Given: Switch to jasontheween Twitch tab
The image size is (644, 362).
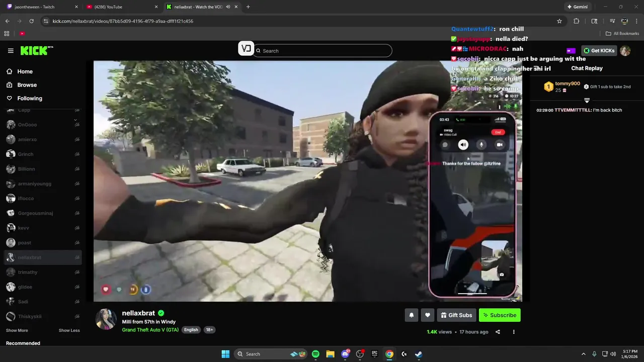Looking at the screenshot, I should pyautogui.click(x=41, y=7).
